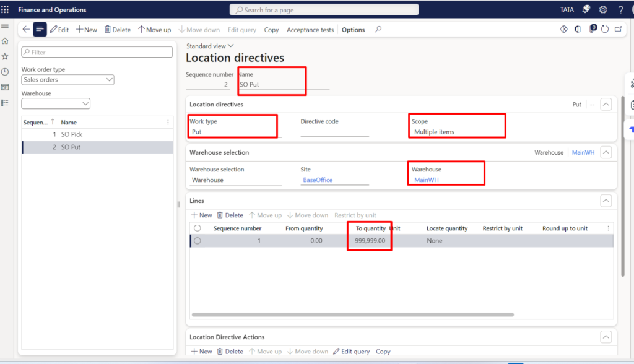Click the Work type field Put

click(235, 132)
